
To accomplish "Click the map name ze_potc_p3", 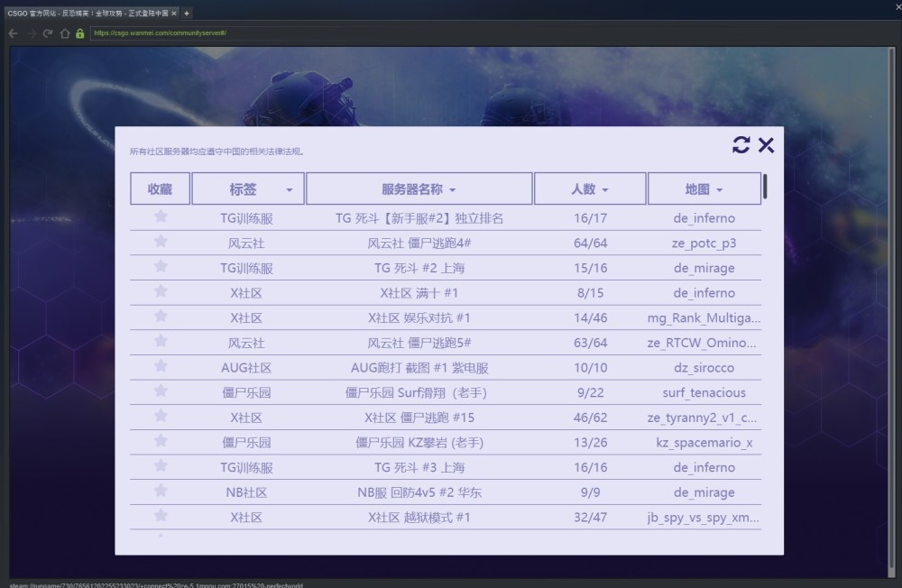I will point(704,243).
